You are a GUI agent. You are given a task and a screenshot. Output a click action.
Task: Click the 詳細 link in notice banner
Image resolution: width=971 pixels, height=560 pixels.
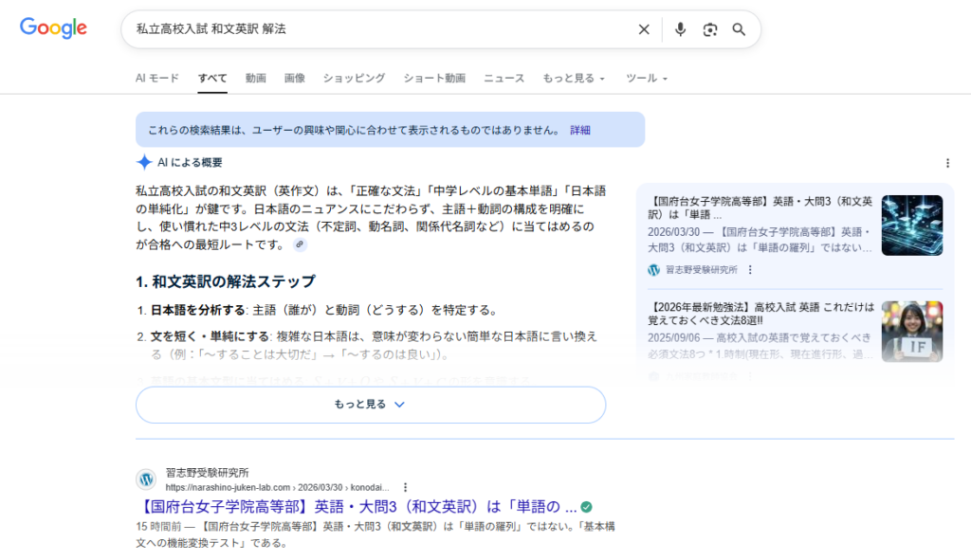pos(579,130)
